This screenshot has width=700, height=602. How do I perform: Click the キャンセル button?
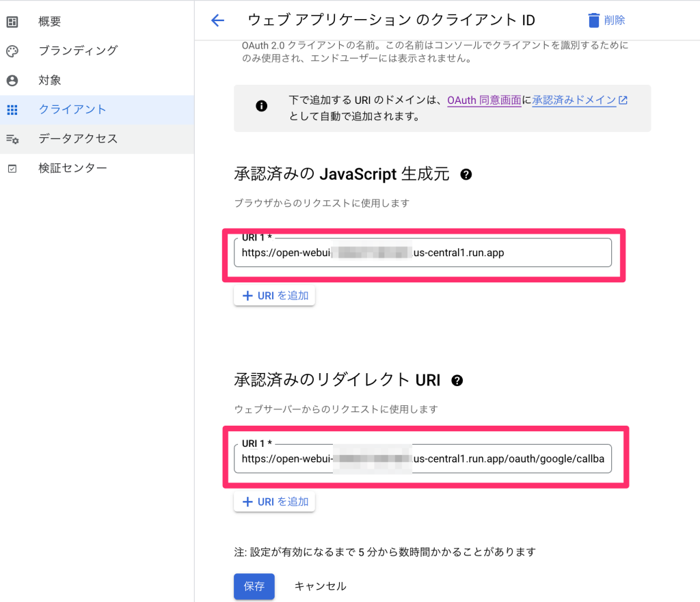320,586
